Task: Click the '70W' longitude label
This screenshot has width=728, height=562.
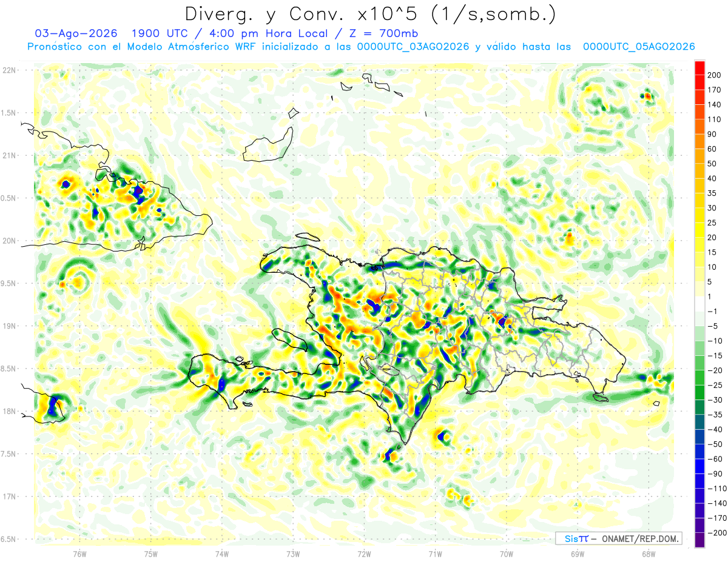Action: tap(507, 554)
